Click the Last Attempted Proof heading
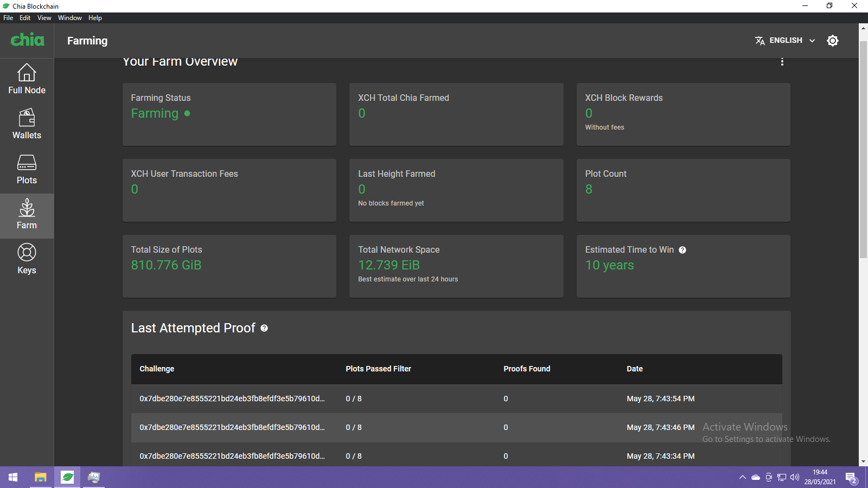This screenshot has height=488, width=868. (x=193, y=328)
